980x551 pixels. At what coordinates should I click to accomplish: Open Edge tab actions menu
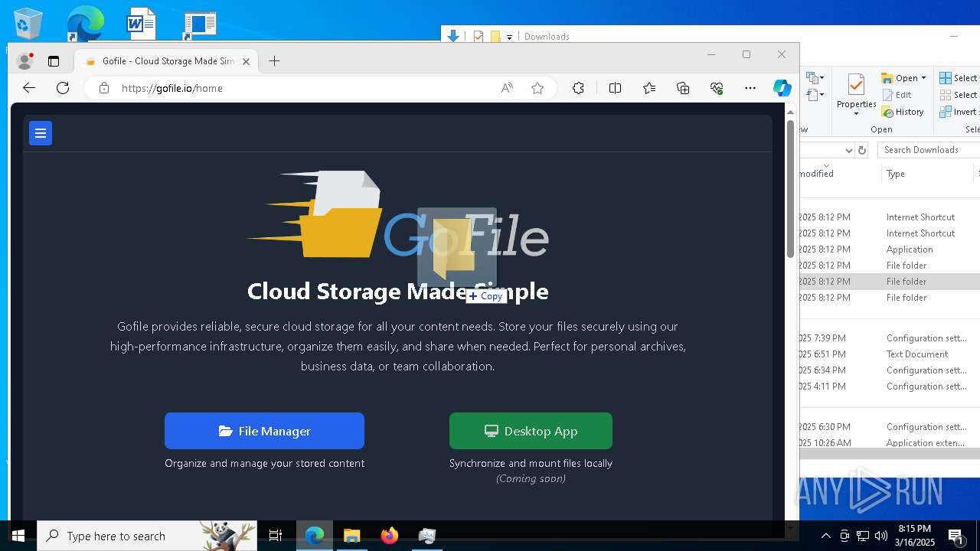click(54, 61)
